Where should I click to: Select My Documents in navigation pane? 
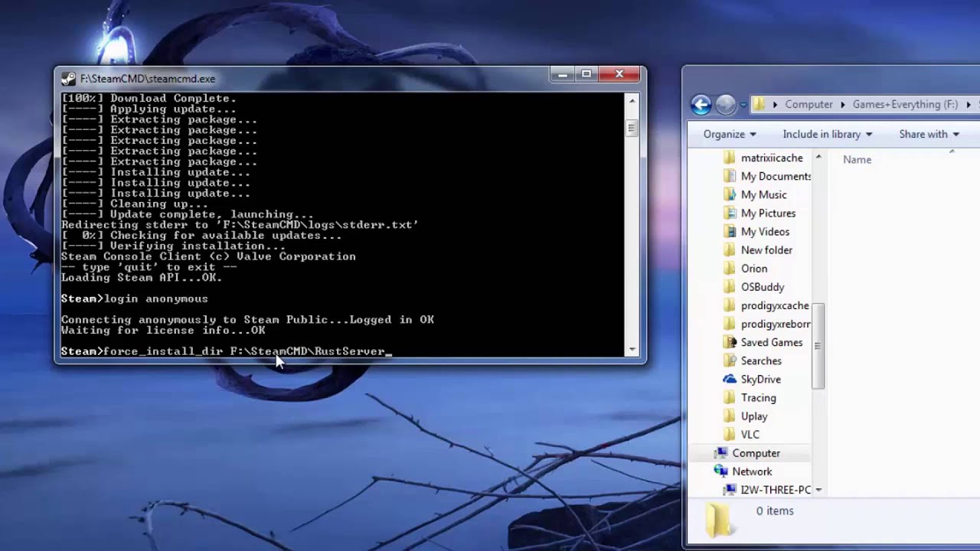(776, 176)
